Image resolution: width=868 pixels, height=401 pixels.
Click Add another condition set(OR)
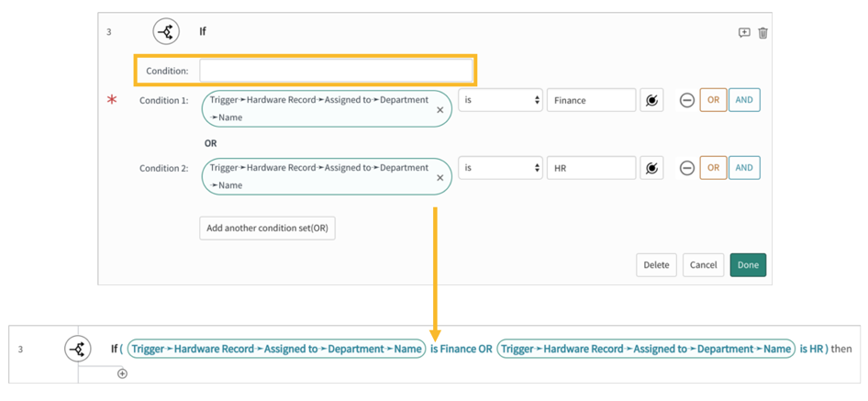coord(267,228)
